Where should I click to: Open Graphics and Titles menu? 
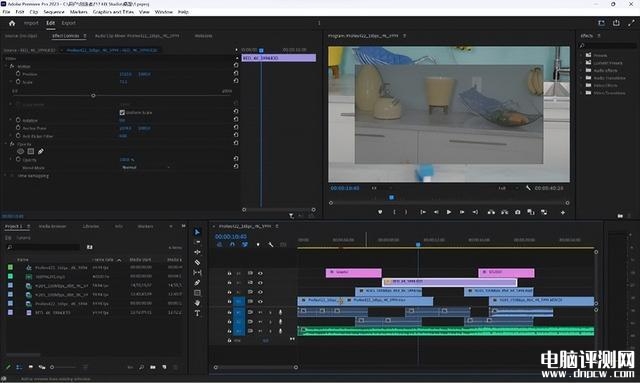[x=113, y=12]
